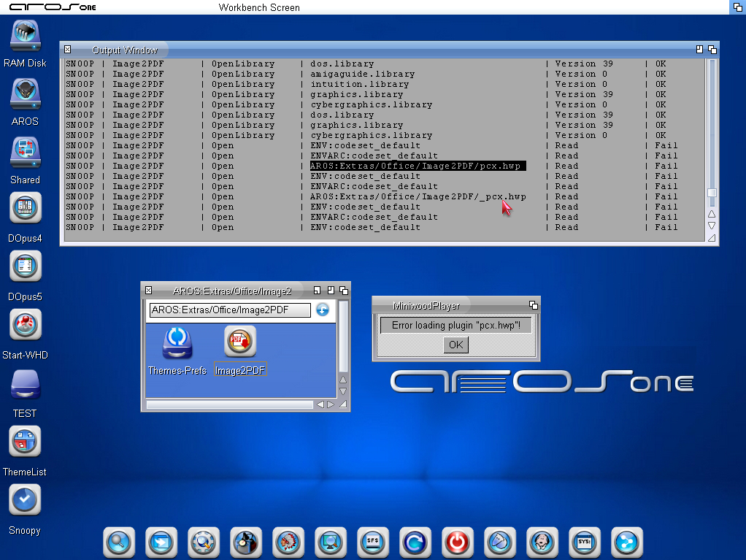Launch DOpus4 from the desktop
Image resolution: width=746 pixels, height=560 pixels.
[26, 207]
